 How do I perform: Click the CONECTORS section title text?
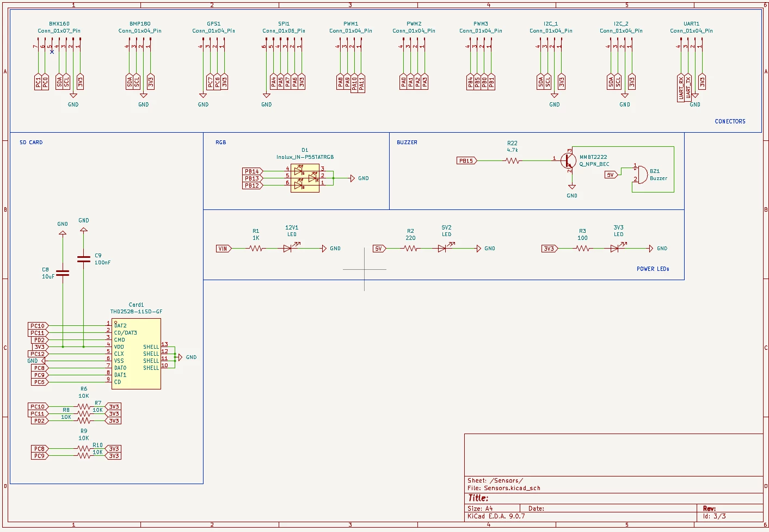(x=730, y=121)
